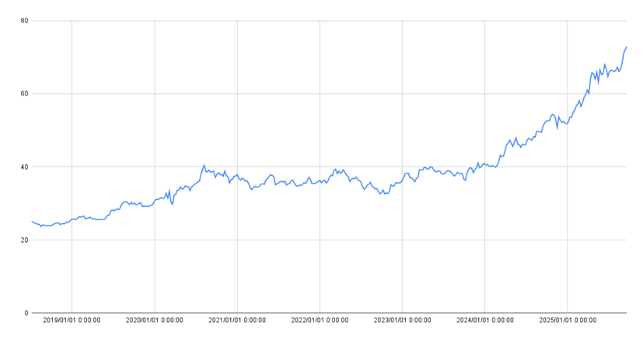Select the 2025/01/01 x-axis date label
The image size is (644, 341).
[567, 320]
